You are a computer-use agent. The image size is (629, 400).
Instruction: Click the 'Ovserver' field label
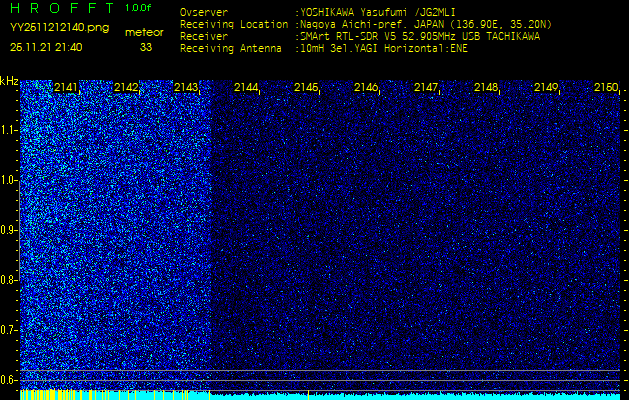point(204,12)
